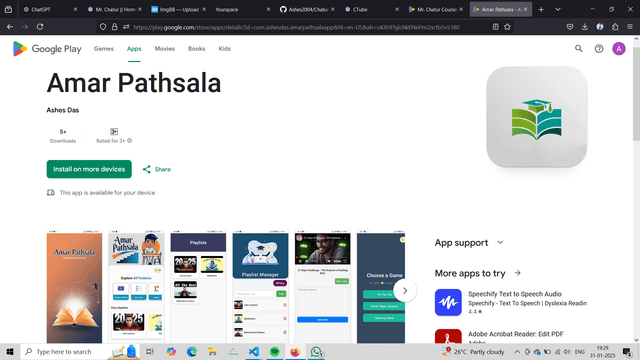
Task: Go back to the previous page
Action: [10, 27]
